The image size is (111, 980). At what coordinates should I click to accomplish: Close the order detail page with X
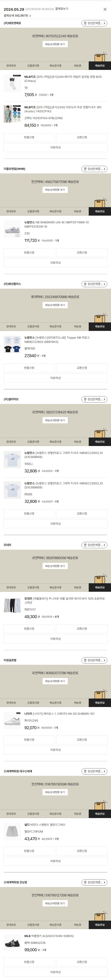tap(105, 9)
